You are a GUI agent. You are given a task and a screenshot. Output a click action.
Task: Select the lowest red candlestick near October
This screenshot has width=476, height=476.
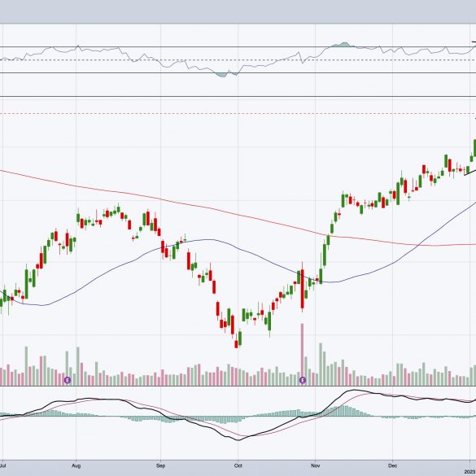pyautogui.click(x=236, y=344)
